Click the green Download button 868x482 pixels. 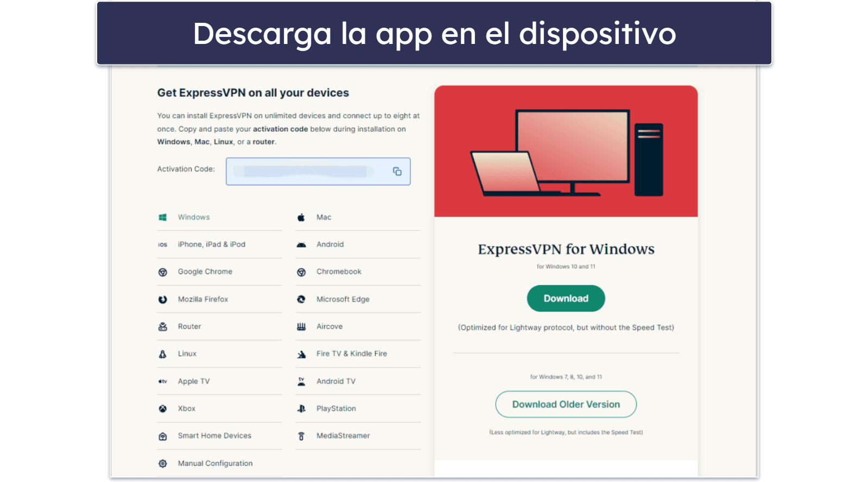tap(566, 299)
